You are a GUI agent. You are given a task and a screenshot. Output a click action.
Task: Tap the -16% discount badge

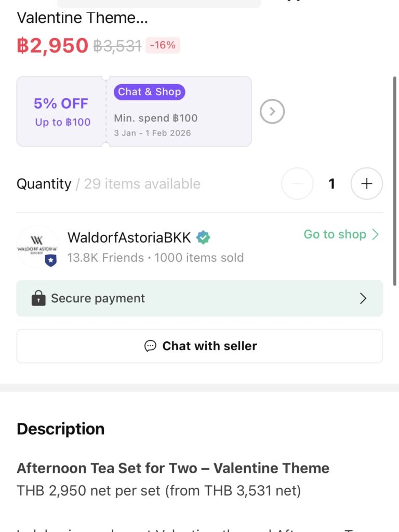click(163, 45)
